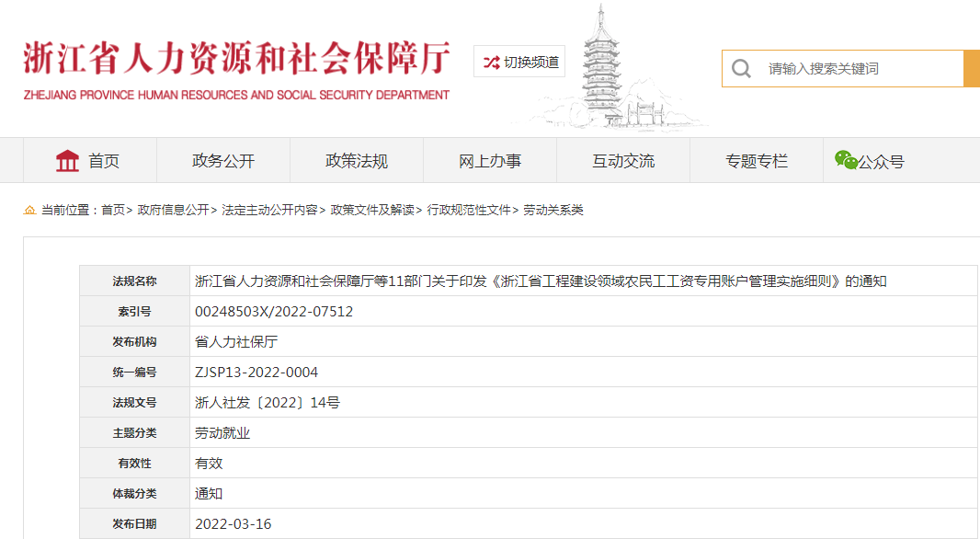Click the 统一编号 label cell
Viewport: 980px width, 539px height.
pyautogui.click(x=134, y=372)
